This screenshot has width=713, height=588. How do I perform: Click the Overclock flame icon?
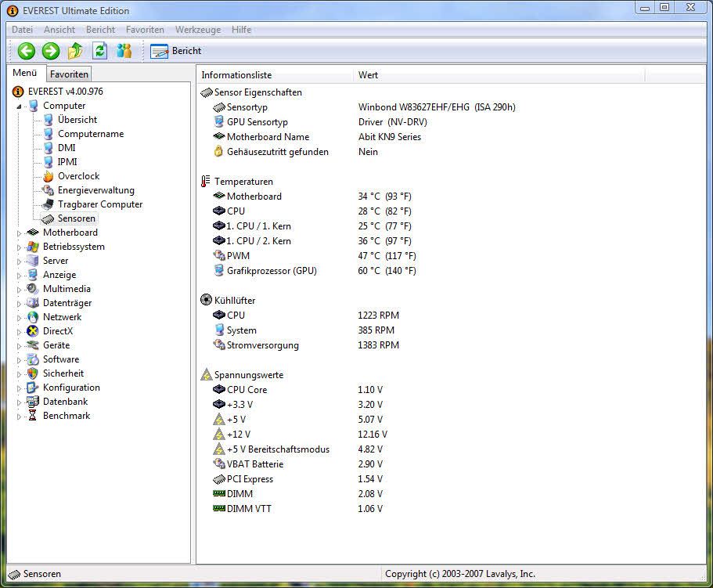tap(49, 176)
